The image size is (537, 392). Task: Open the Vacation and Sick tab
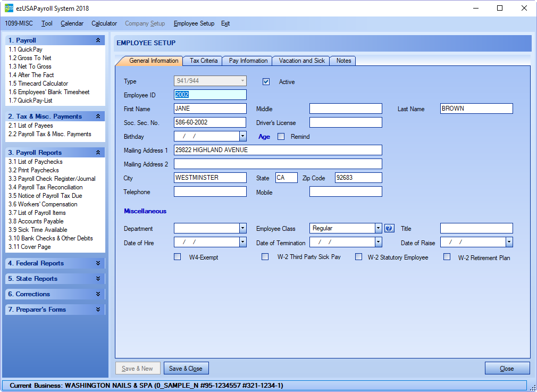(301, 61)
